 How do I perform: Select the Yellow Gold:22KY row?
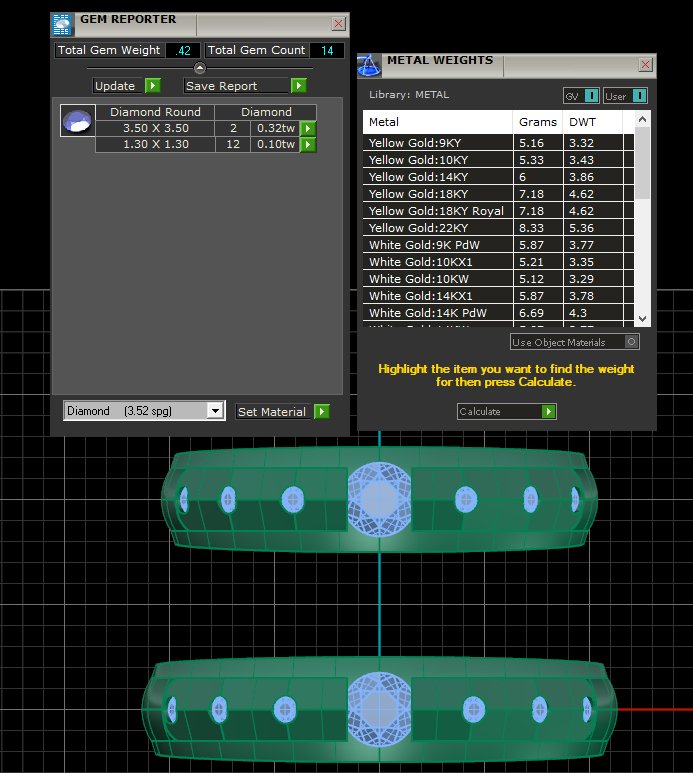(498, 228)
